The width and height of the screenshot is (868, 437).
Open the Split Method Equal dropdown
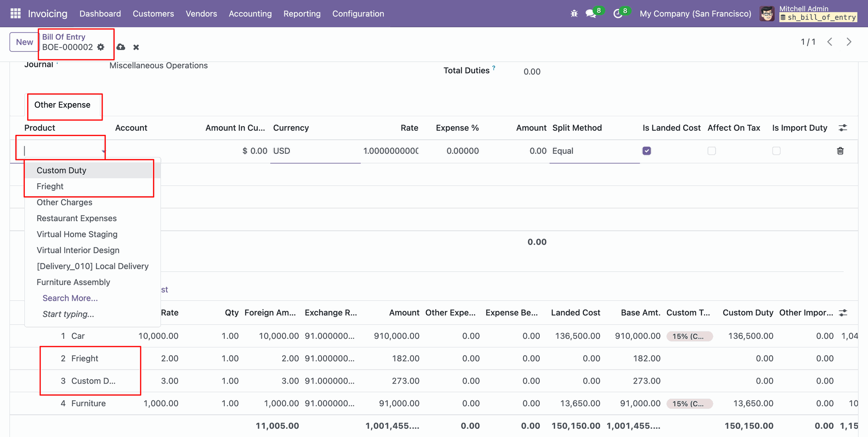tap(594, 151)
